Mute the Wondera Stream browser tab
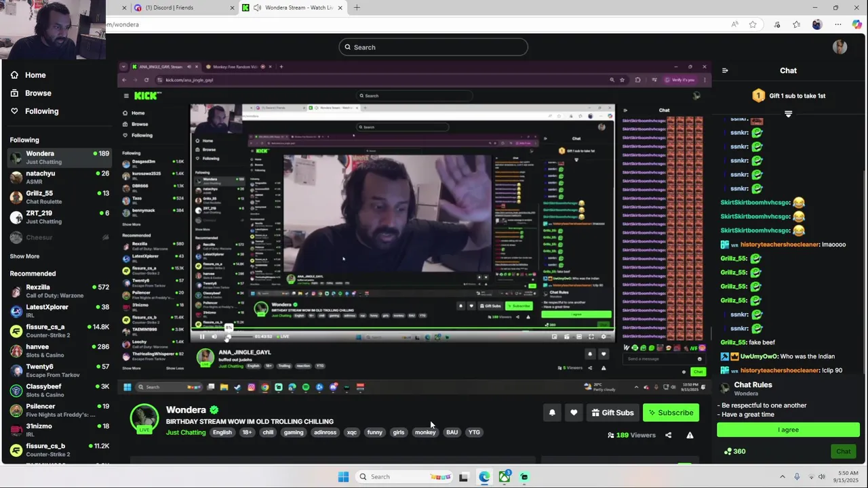868x488 pixels. [257, 7]
